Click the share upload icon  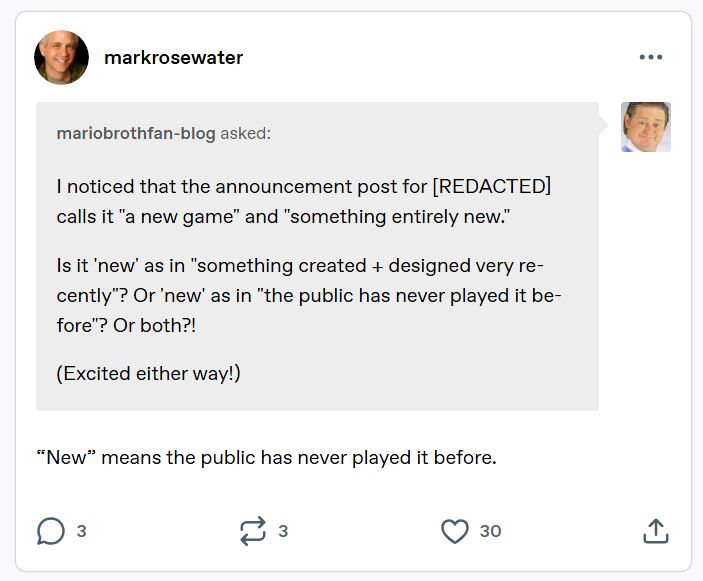pyautogui.click(x=655, y=531)
